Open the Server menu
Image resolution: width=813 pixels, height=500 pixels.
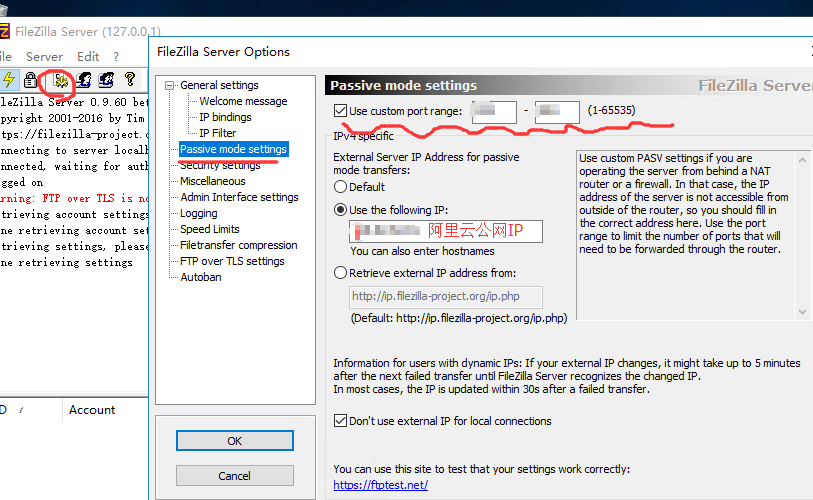pyautogui.click(x=44, y=57)
